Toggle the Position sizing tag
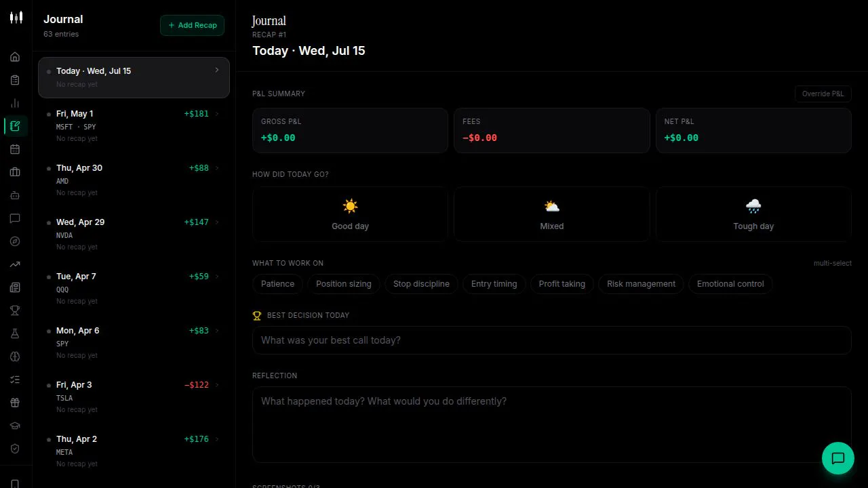The width and height of the screenshot is (868, 488). coord(344,284)
